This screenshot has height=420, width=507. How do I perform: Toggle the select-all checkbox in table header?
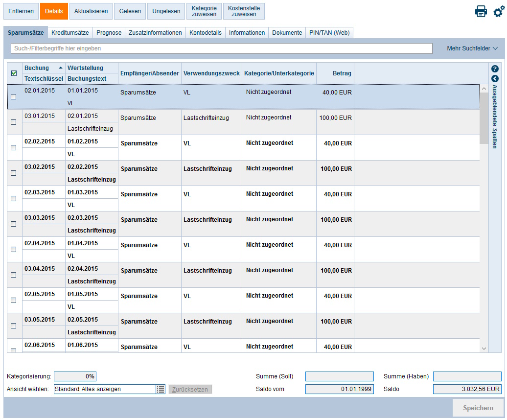(x=14, y=73)
